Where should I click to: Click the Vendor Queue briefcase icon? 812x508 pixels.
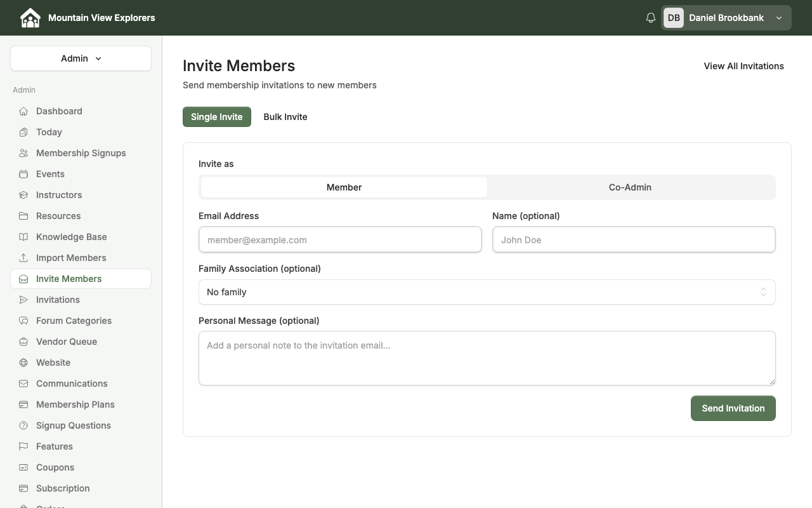pos(23,342)
